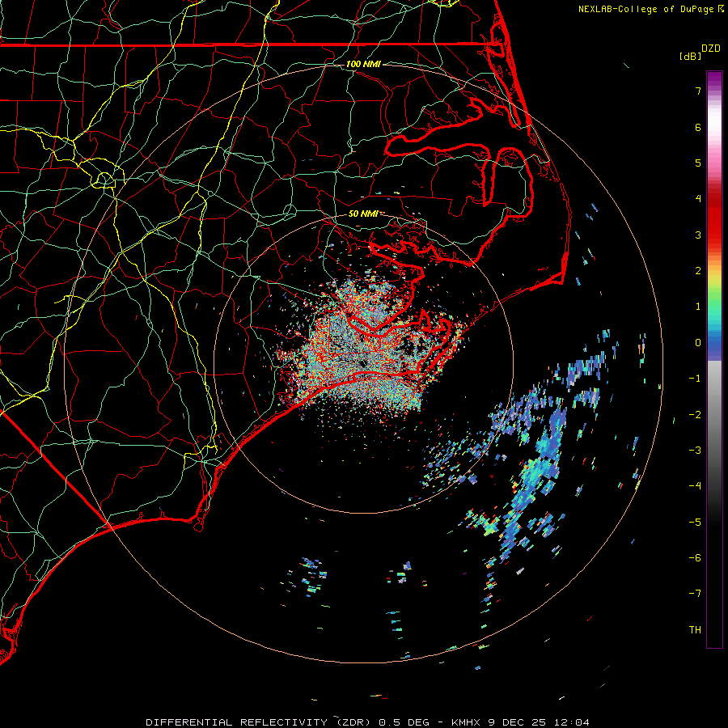Click the TH threshold label on scale
Screen dimensions: 728x728
tap(695, 630)
